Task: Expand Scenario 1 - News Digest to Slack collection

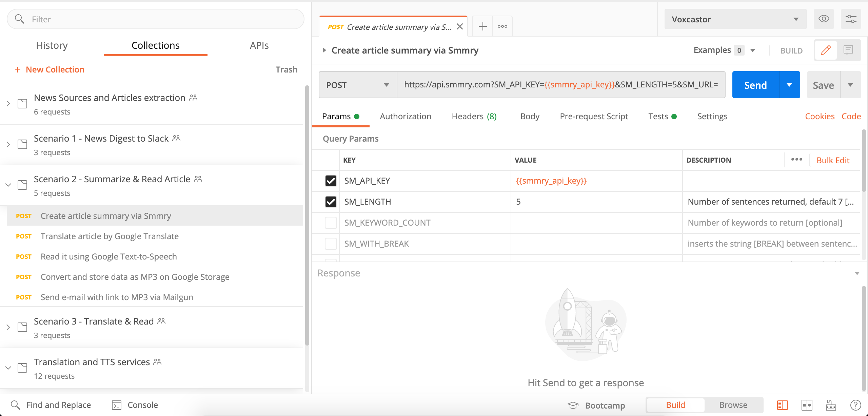Action: 8,144
